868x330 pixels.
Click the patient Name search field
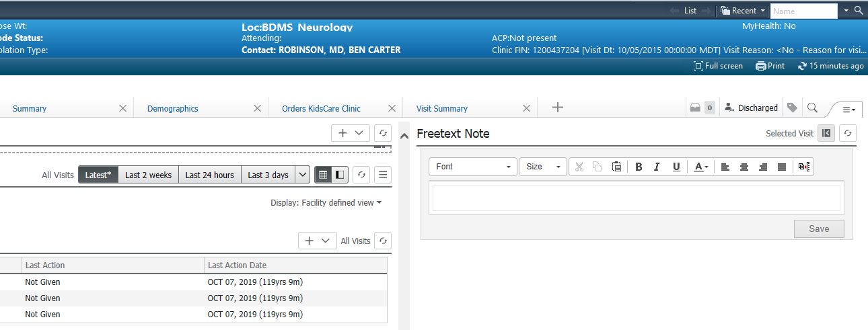[803, 11]
